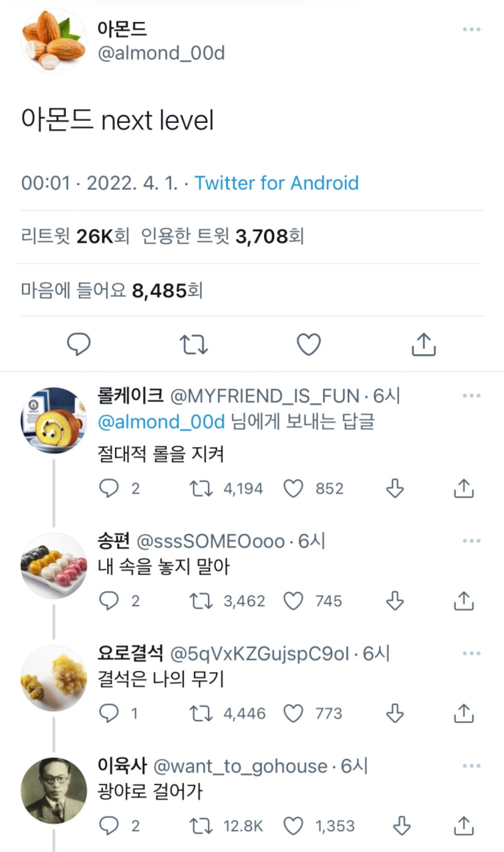Viewport: 504px width, 852px height.
Task: Open more options on 롤케이크's reply
Action: click(471, 396)
